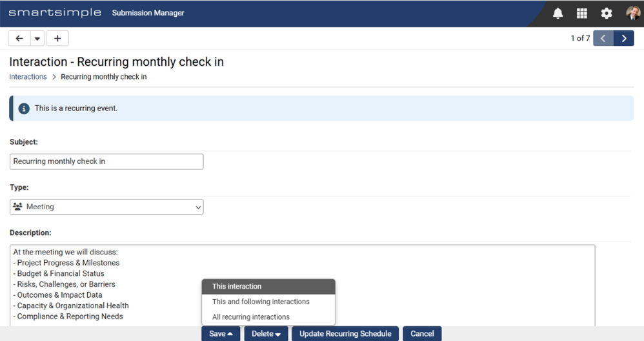The height and width of the screenshot is (341, 644).
Task: Open the user profile avatar
Action: (633, 13)
